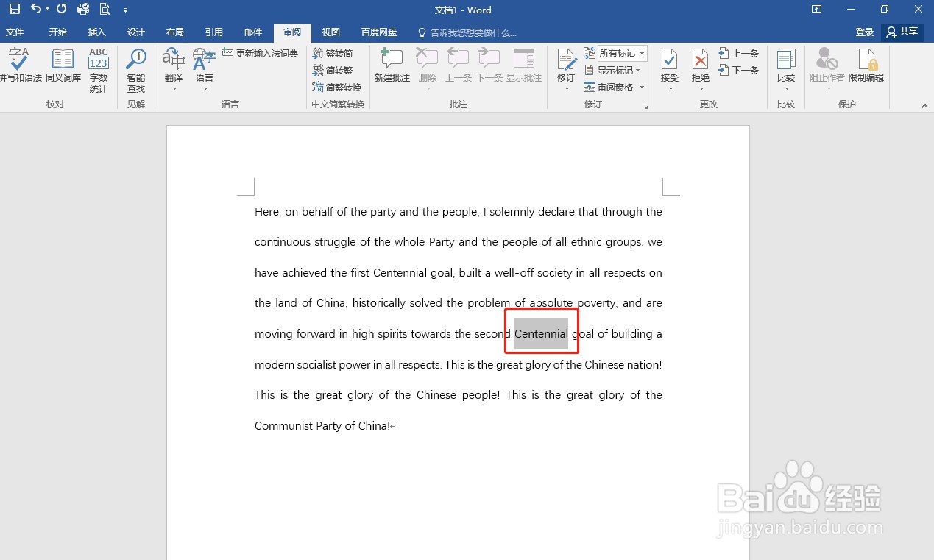
Task: Click the highlighted word Centennial
Action: point(541,333)
